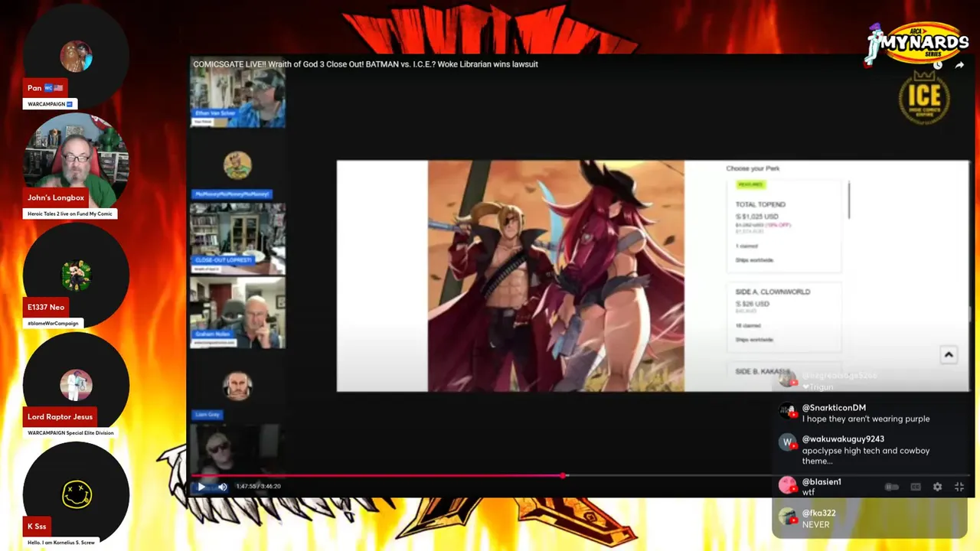The width and height of the screenshot is (980, 551).
Task: Turn on closed captions in the player
Action: (x=915, y=487)
